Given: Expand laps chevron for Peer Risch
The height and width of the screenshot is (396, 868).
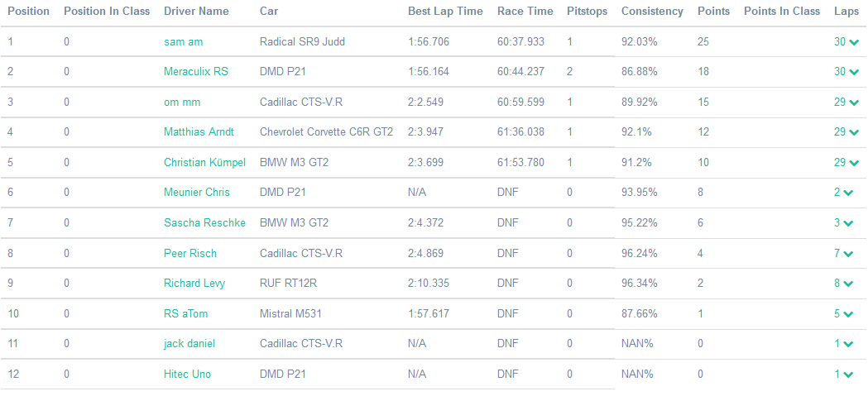Looking at the screenshot, I should tap(848, 254).
